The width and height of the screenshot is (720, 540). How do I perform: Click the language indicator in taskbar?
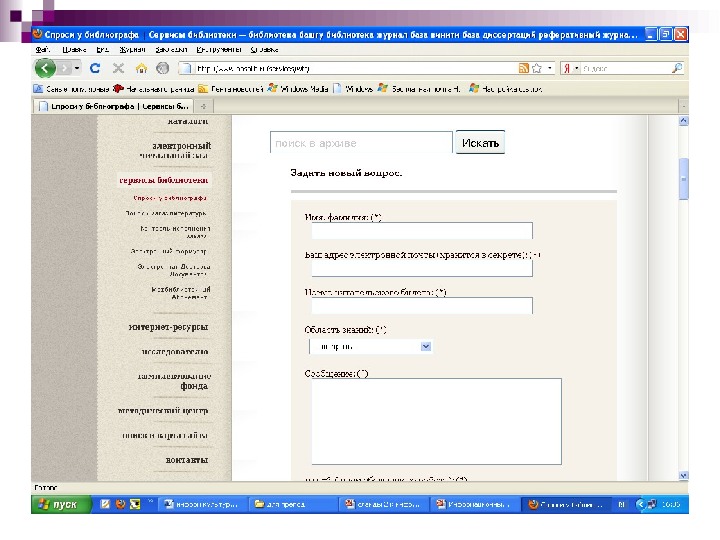(621, 504)
